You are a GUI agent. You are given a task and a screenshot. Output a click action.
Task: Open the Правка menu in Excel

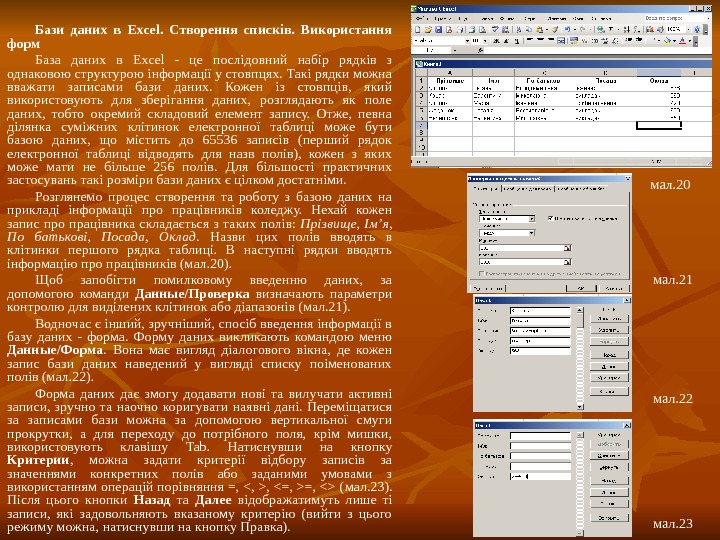click(x=442, y=18)
